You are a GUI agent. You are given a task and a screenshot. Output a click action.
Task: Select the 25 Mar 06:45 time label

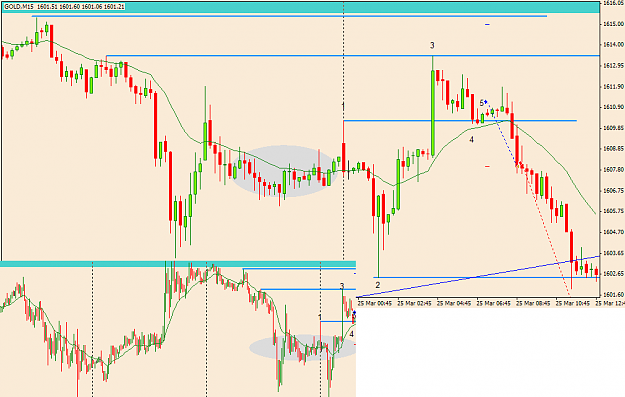click(x=493, y=304)
